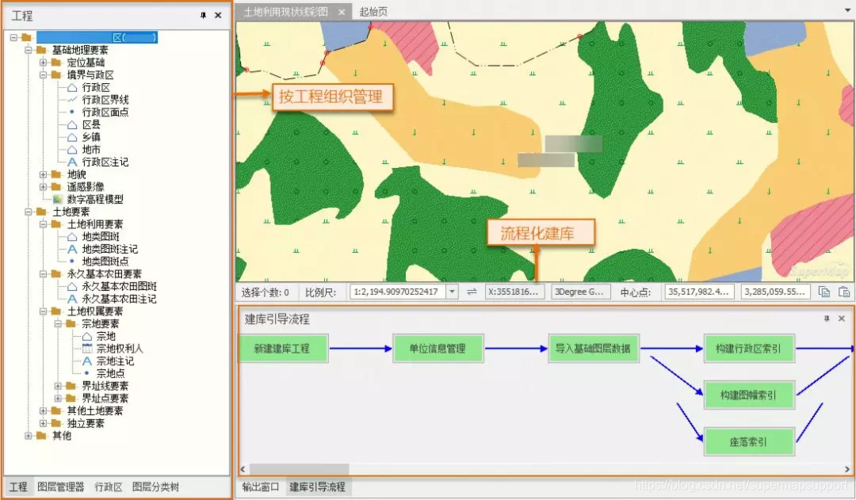Select the 乡镇 tree item

coord(91,137)
